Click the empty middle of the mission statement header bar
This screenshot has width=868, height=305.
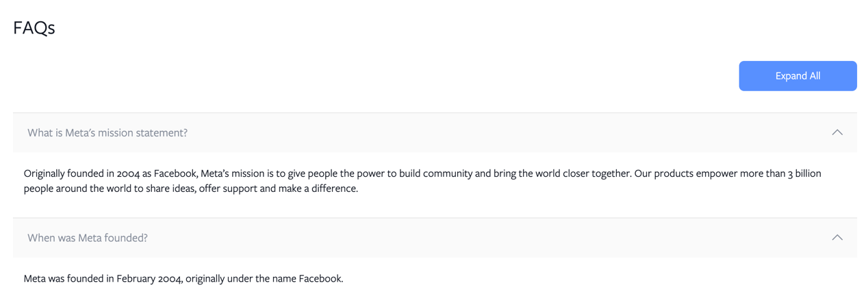(479, 133)
